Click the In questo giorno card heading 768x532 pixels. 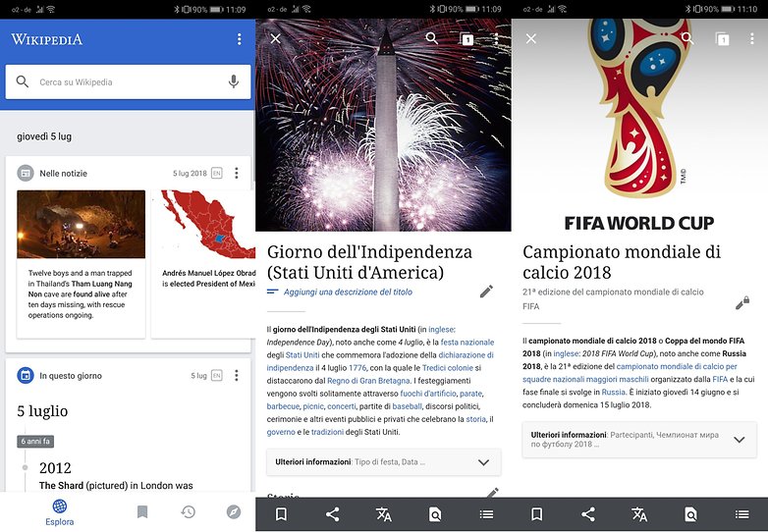point(71,376)
